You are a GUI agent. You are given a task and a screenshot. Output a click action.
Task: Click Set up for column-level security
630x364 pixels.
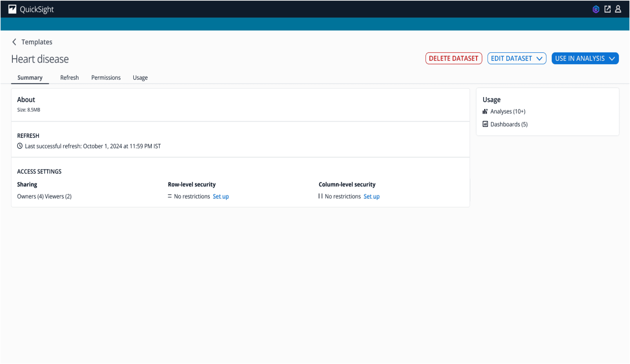coord(371,196)
